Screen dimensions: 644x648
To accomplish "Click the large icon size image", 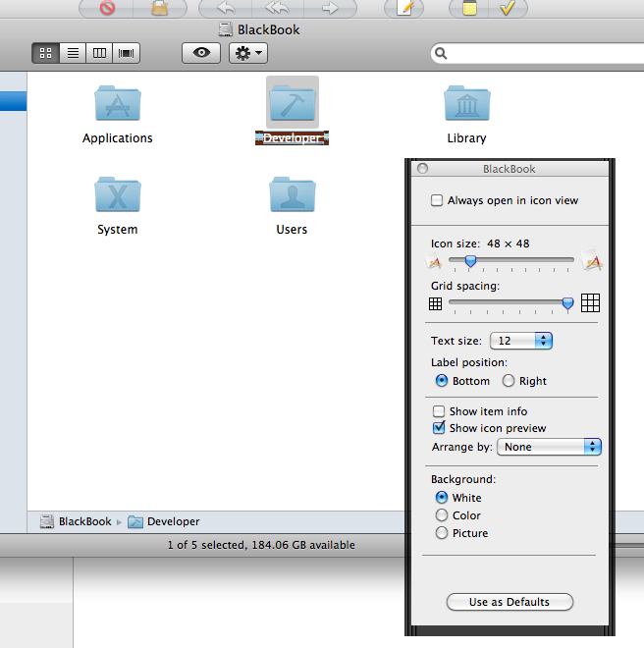I will pyautogui.click(x=592, y=260).
